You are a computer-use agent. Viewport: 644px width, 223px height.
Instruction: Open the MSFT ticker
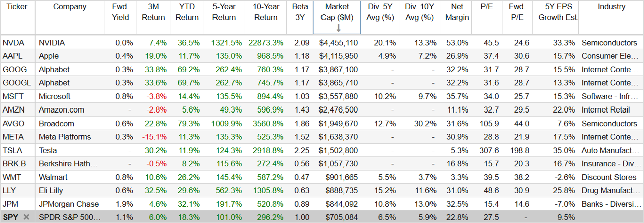[13, 96]
